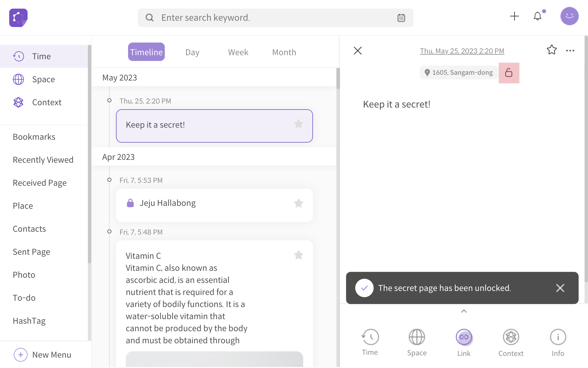This screenshot has width=588, height=368.
Task: Click the plus icon to add page
Action: [x=514, y=16]
